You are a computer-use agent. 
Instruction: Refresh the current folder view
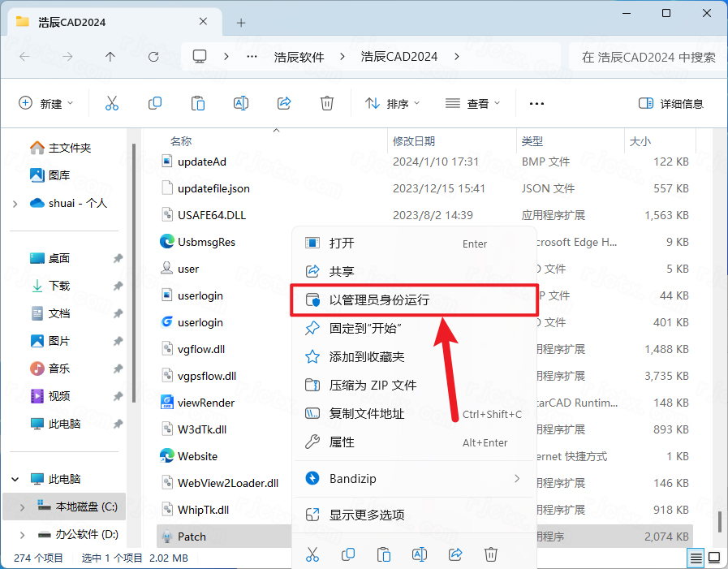pyautogui.click(x=153, y=57)
